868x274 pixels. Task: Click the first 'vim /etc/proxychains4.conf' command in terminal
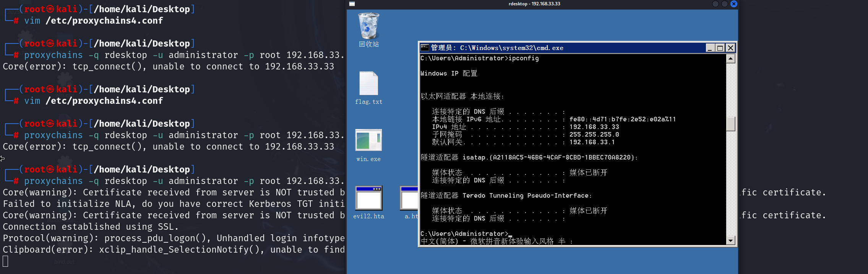(x=94, y=21)
